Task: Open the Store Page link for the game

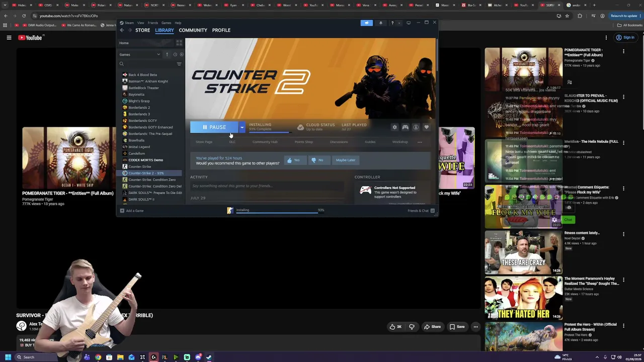Action: click(x=204, y=142)
